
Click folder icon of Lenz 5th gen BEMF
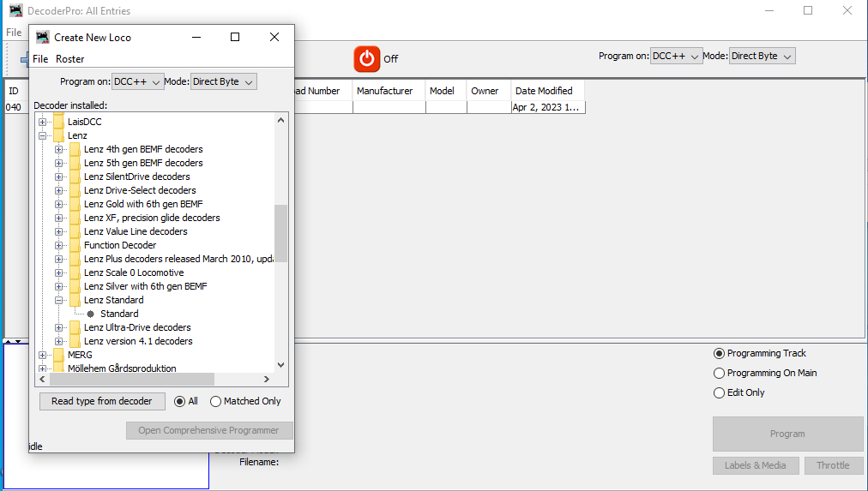pyautogui.click(x=75, y=163)
